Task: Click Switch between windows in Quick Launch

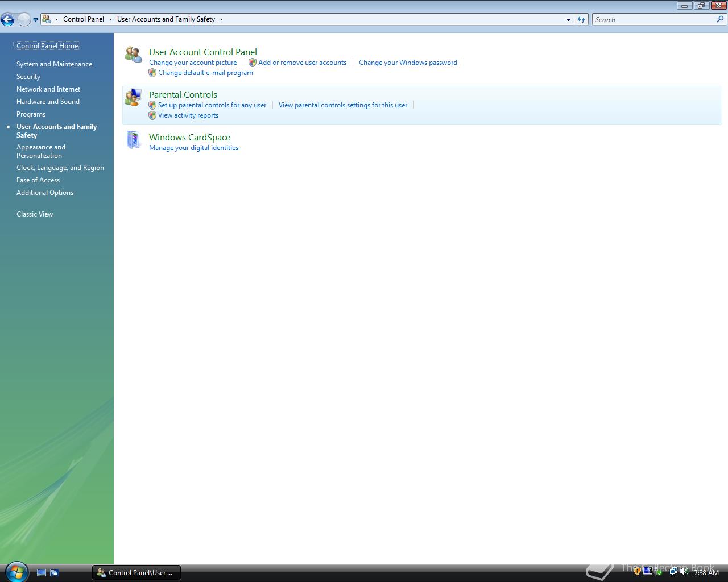Action: (x=55, y=573)
